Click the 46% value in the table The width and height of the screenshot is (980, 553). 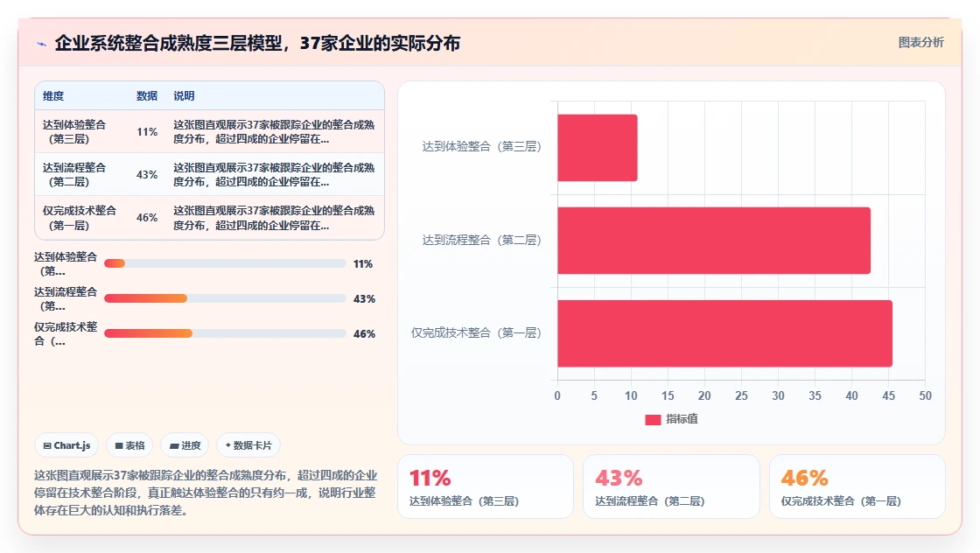click(x=147, y=218)
